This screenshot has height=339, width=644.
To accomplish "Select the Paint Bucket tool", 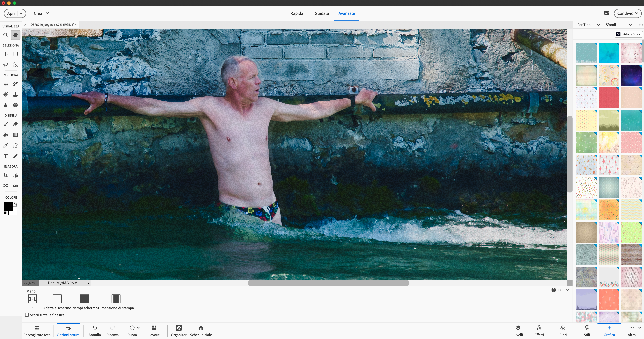I will (5, 135).
